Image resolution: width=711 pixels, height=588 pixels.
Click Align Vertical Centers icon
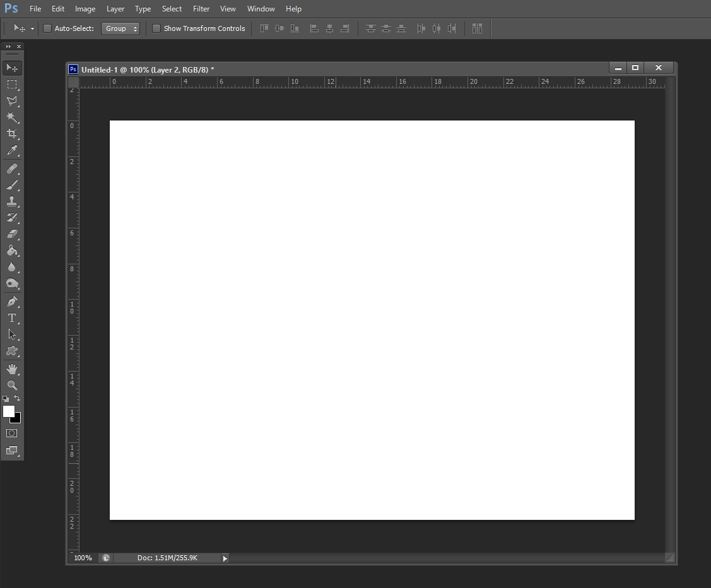click(x=279, y=28)
